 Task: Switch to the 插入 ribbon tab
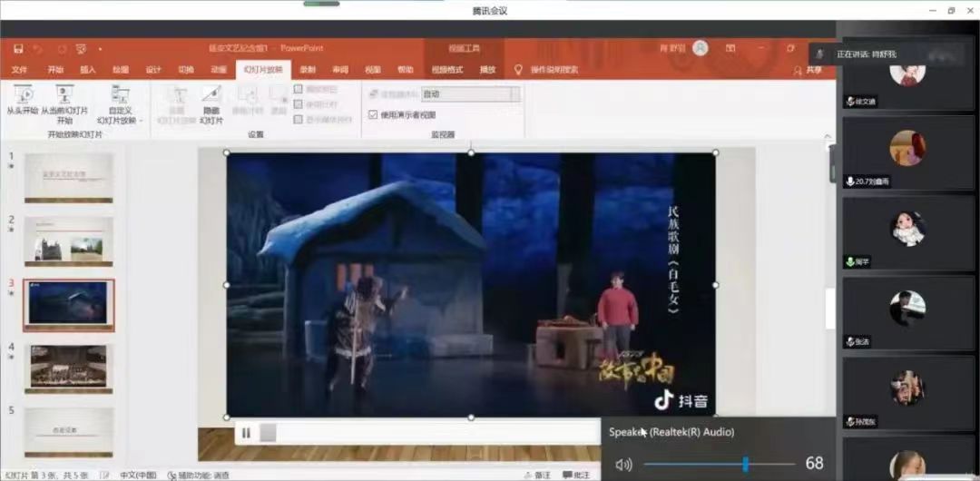click(x=88, y=69)
